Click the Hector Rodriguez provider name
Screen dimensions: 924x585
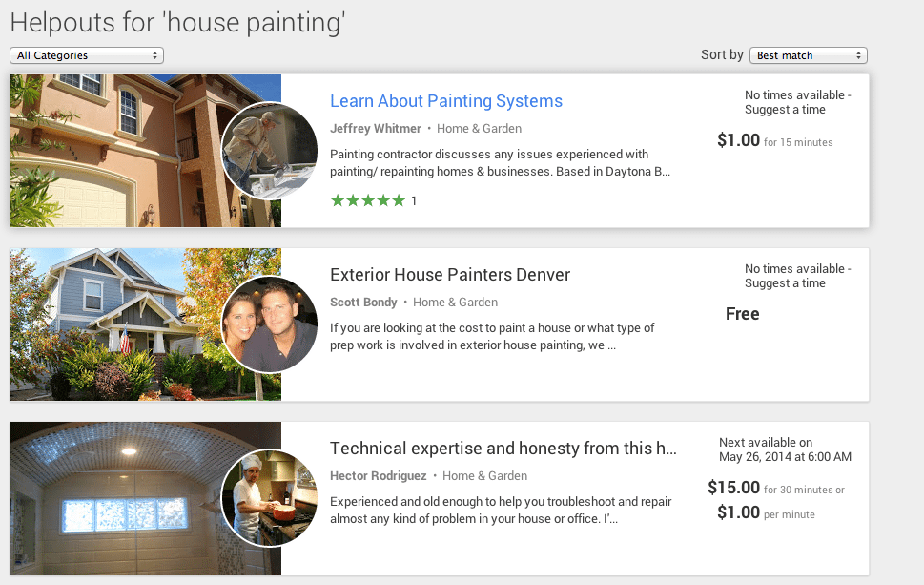tap(379, 476)
